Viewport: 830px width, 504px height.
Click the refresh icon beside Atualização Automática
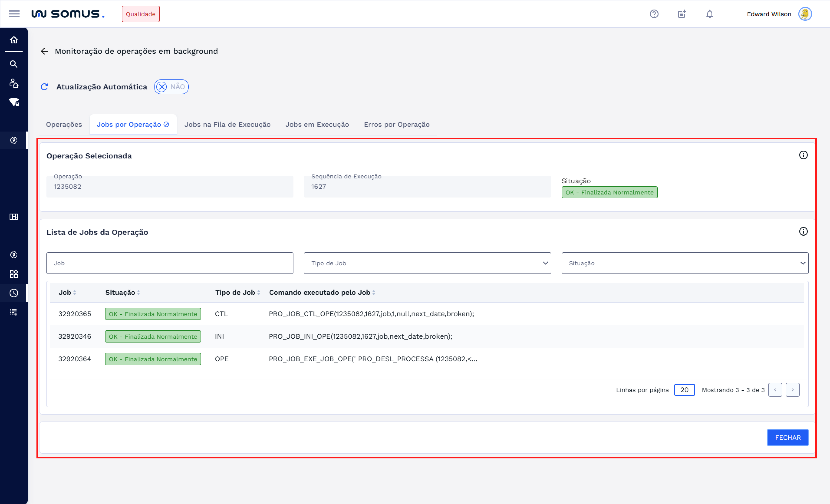44,87
